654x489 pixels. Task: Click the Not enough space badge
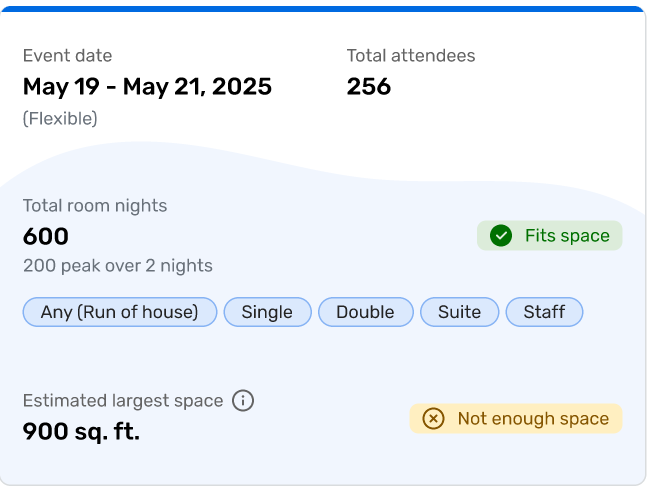click(x=516, y=419)
